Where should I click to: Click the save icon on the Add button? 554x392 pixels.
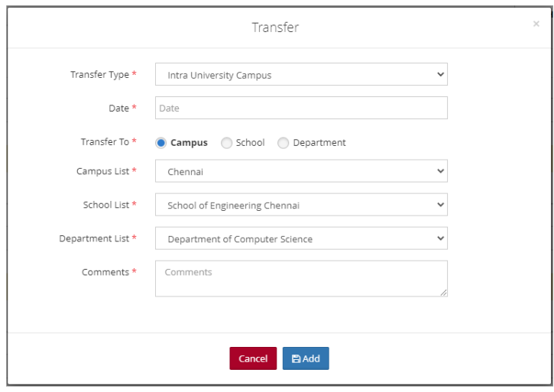point(296,358)
